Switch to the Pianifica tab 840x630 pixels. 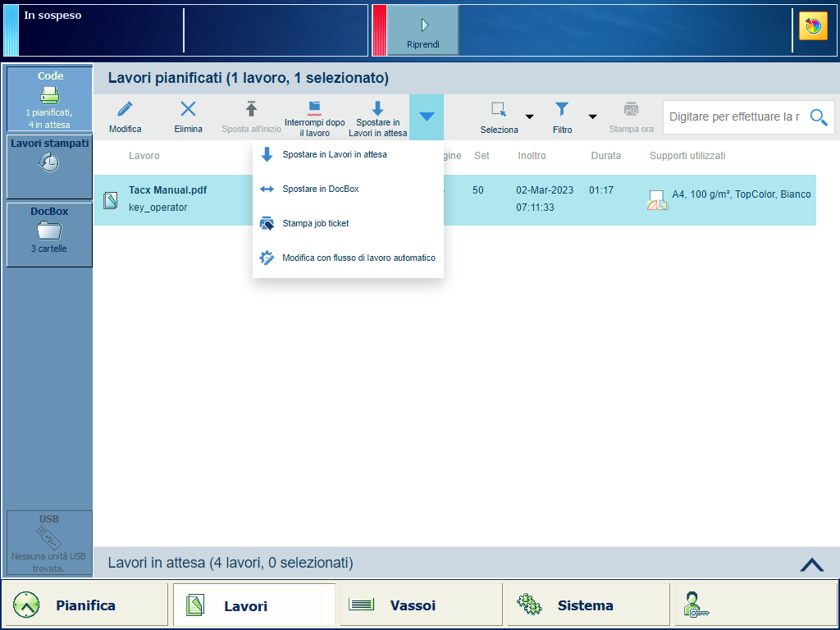85,605
